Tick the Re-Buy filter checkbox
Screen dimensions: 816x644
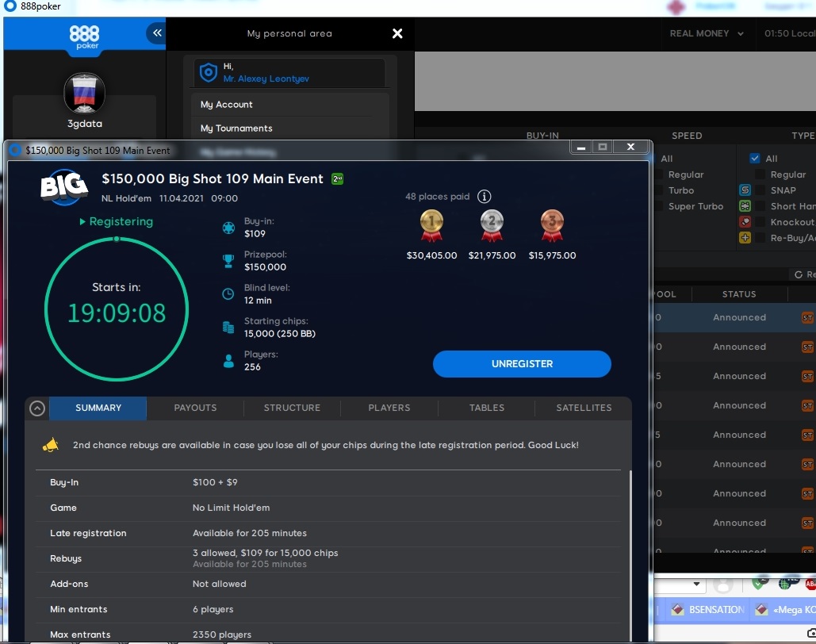pos(760,238)
